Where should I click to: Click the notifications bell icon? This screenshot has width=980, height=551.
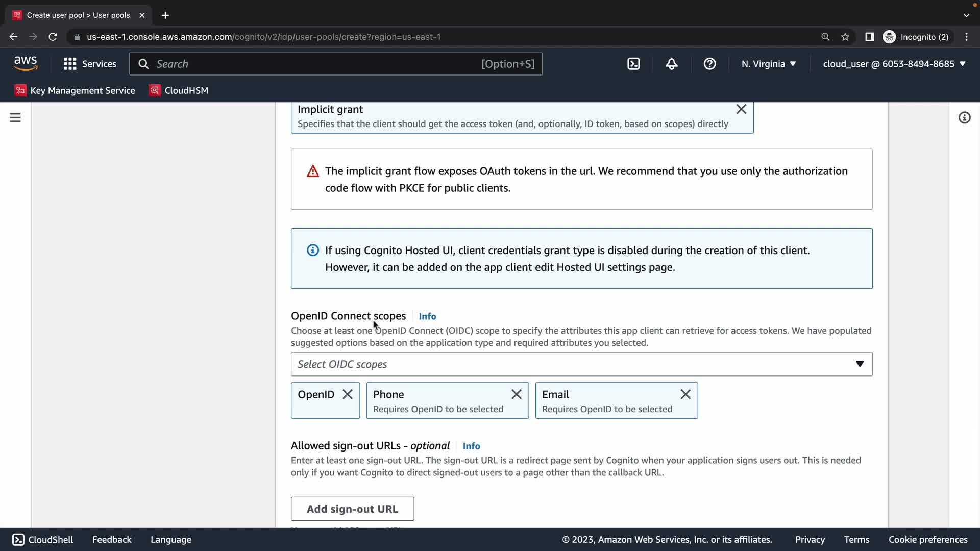[671, 64]
